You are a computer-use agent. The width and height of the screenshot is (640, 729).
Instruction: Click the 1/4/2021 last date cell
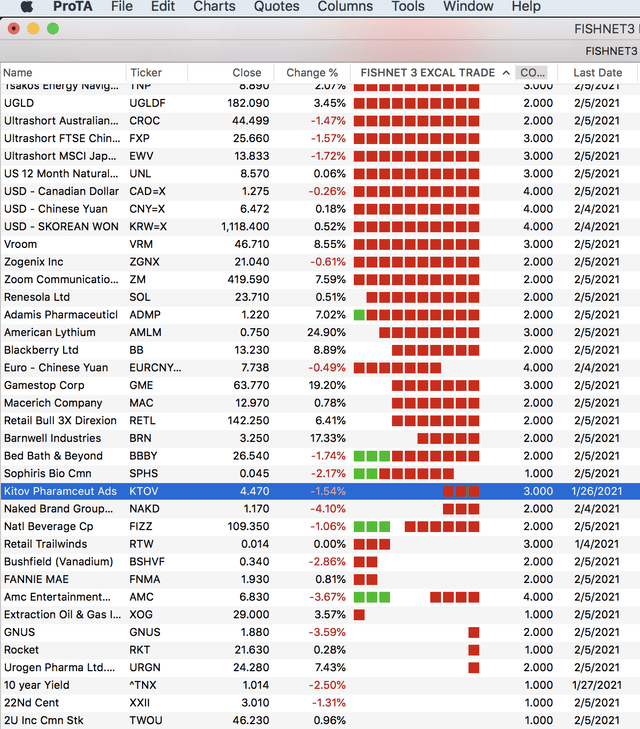pos(597,544)
